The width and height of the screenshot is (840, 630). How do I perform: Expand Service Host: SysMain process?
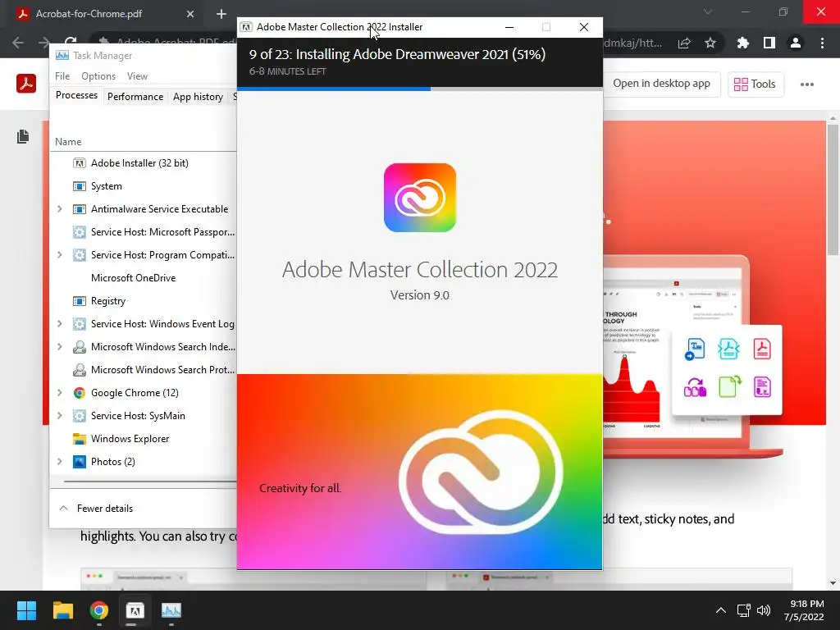click(59, 416)
